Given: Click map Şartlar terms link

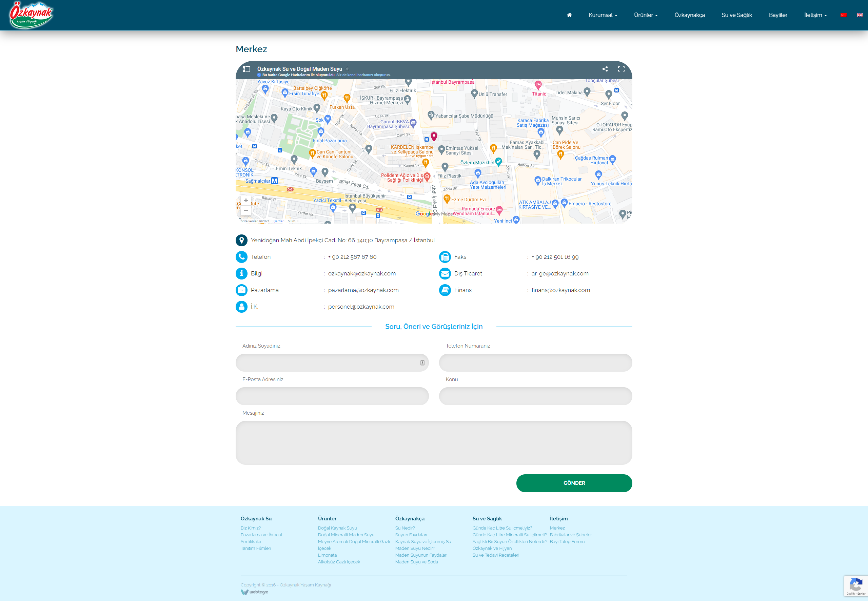Looking at the screenshot, I should [278, 221].
